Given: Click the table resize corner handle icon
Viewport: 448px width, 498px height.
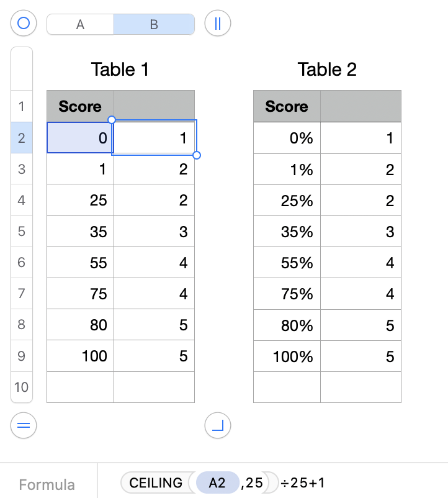Looking at the screenshot, I should point(217,425).
